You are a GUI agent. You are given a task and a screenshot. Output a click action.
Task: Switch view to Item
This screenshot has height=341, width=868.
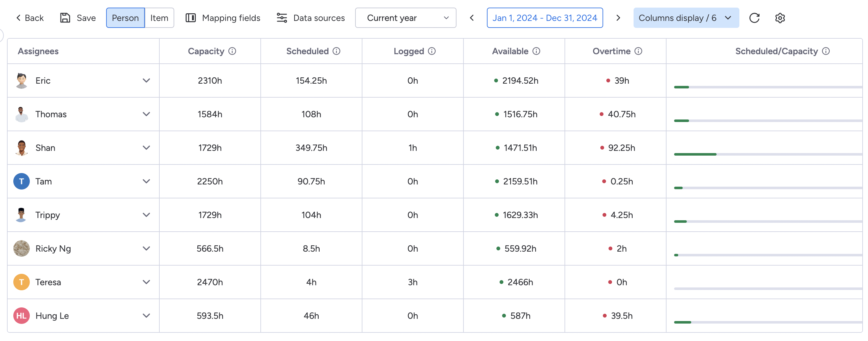pos(159,18)
